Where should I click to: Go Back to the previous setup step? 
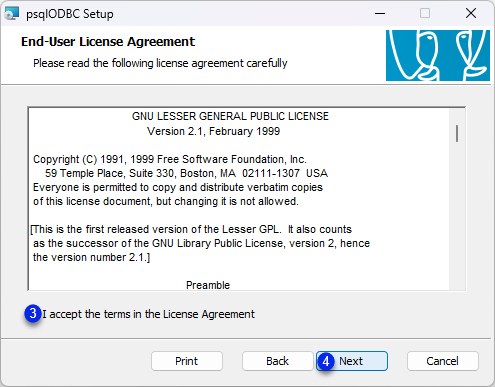(278, 361)
